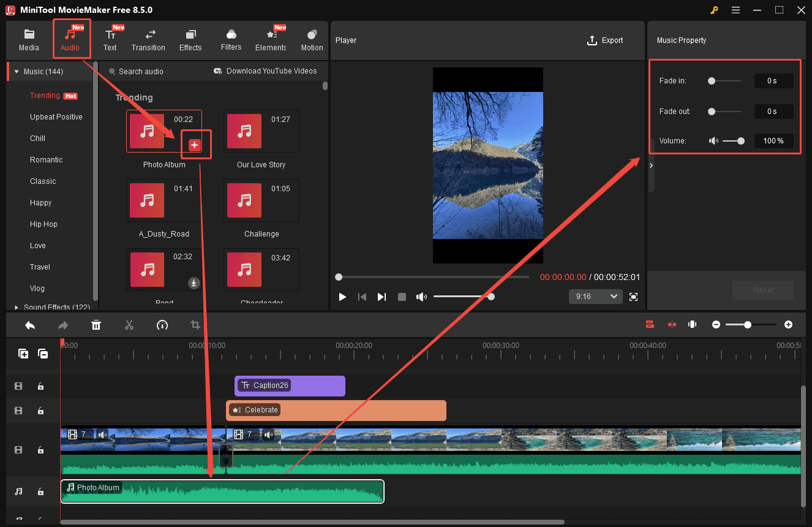
Task: Open the aspect ratio dropdown showing 9:16
Action: tap(595, 296)
